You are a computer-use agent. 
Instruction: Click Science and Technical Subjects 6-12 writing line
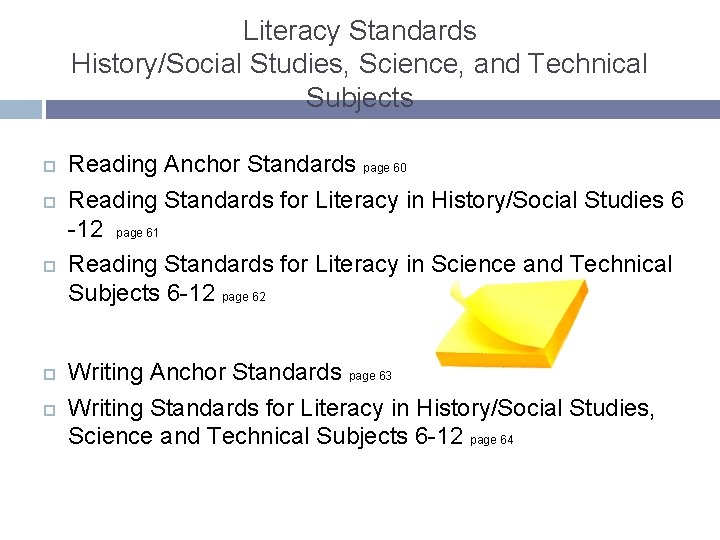coord(265,436)
